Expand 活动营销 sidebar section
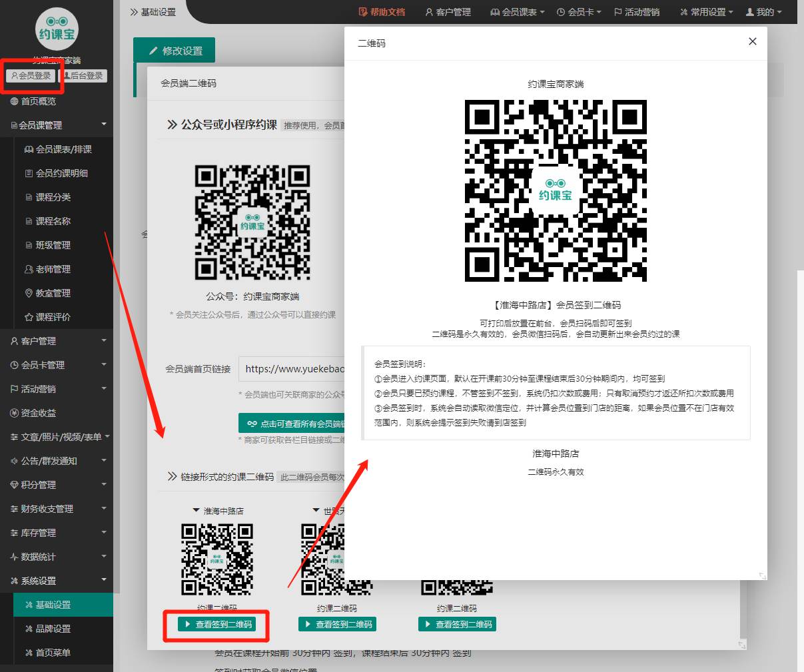804x672 pixels. point(57,389)
